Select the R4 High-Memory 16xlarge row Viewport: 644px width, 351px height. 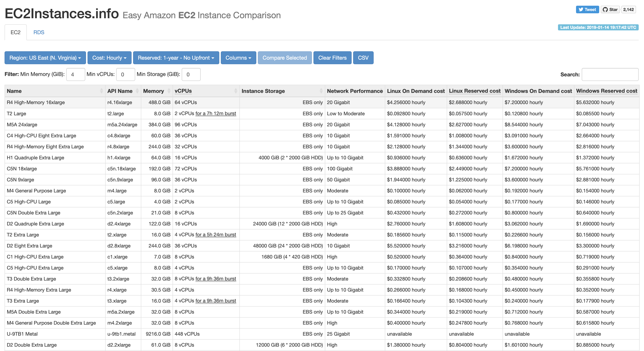click(x=322, y=103)
